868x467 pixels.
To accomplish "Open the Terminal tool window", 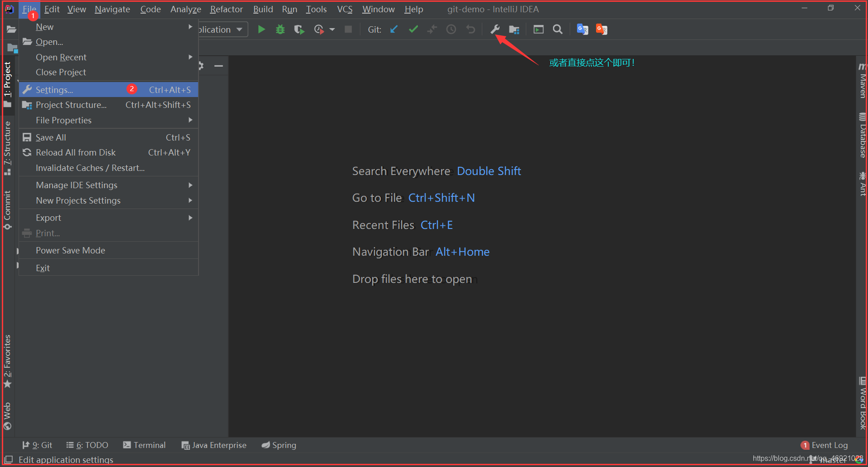I will [144, 445].
